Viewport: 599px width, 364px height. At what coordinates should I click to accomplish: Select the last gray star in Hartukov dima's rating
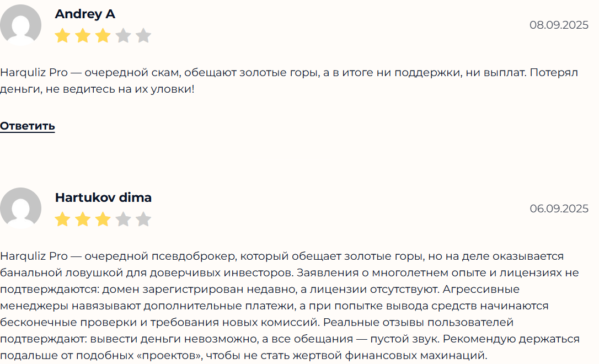click(143, 218)
